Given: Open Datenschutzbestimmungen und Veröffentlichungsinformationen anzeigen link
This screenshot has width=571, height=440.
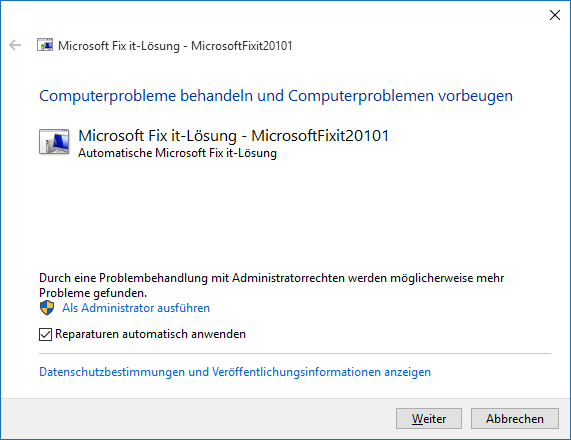Looking at the screenshot, I should pyautogui.click(x=235, y=372).
